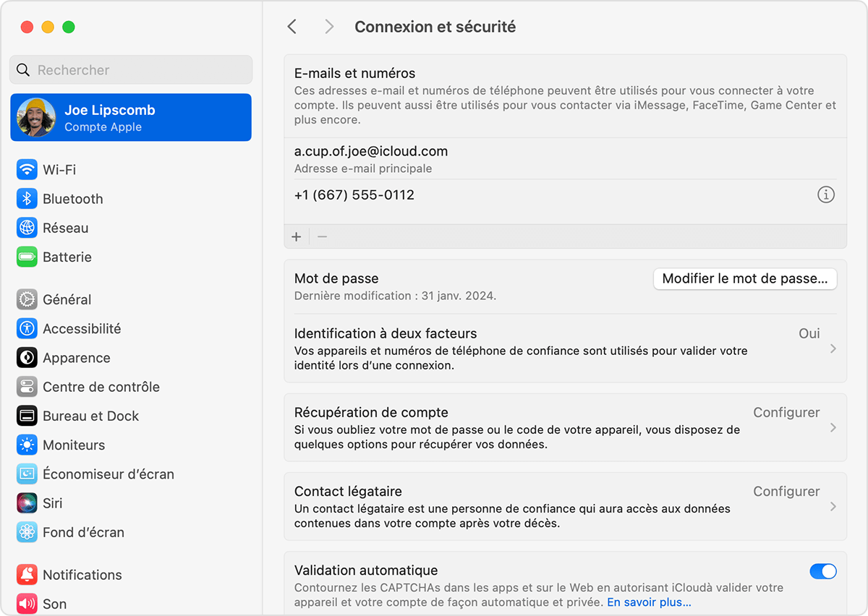
Task: Expand Identification à deux facteurs chevron
Action: point(833,348)
